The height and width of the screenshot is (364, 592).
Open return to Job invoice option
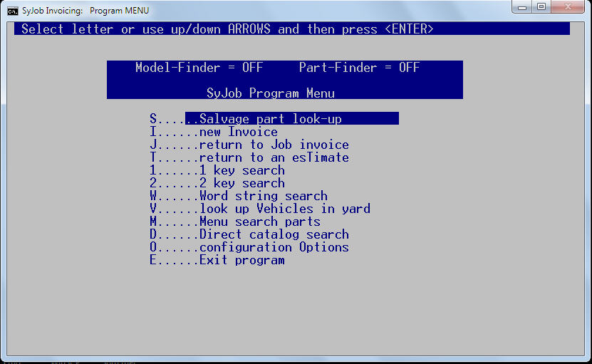click(x=249, y=145)
